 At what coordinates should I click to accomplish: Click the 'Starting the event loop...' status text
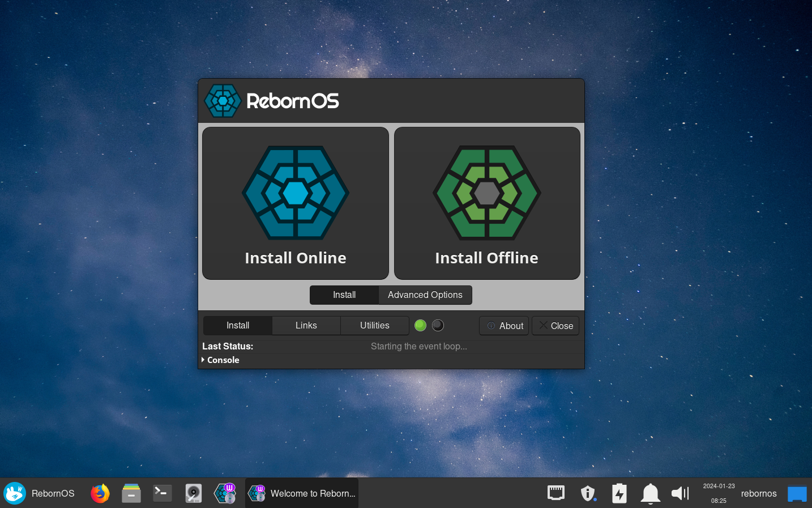pos(419,347)
